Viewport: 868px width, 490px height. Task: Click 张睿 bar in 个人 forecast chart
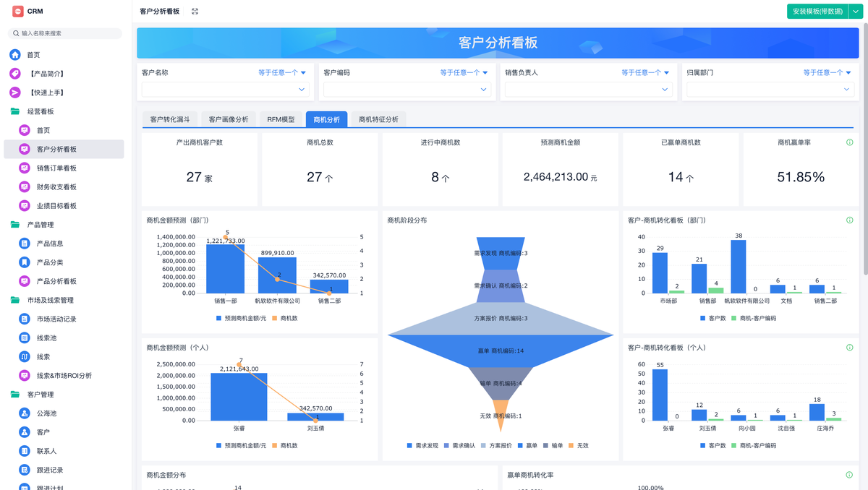[239, 397]
